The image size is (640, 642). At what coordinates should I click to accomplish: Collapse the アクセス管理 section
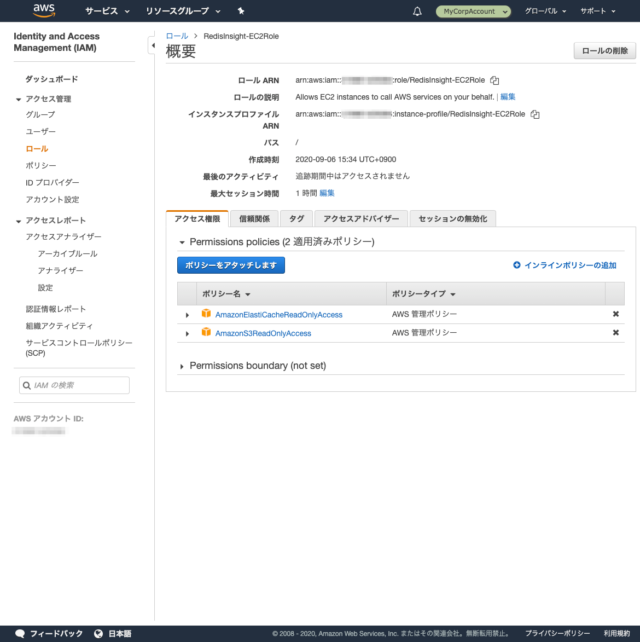18,99
